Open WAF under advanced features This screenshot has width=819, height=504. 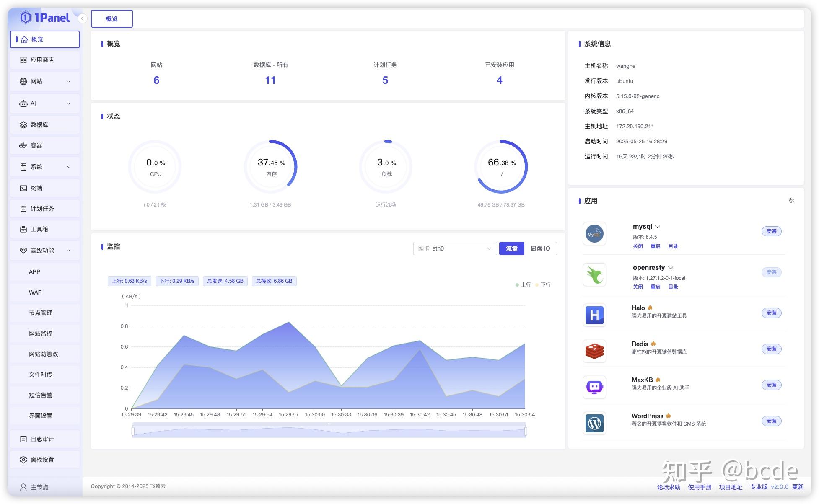(35, 292)
